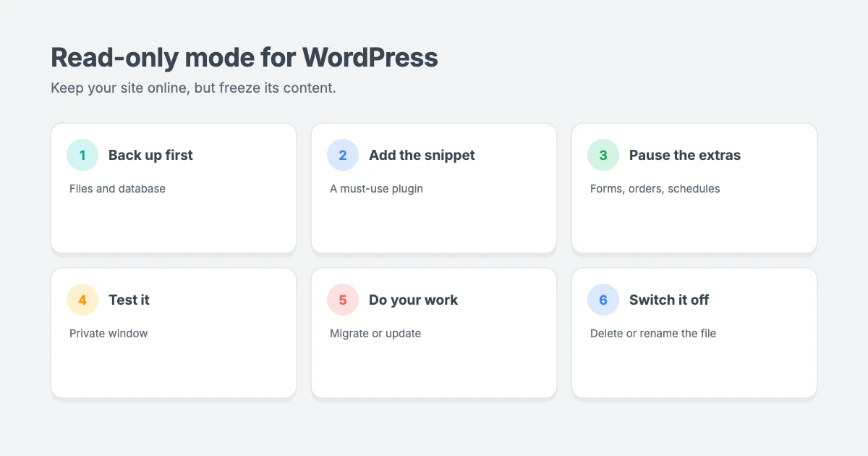Click the green number 3 badge beside Pause the extras
Image resolution: width=868 pixels, height=456 pixels.
point(603,155)
